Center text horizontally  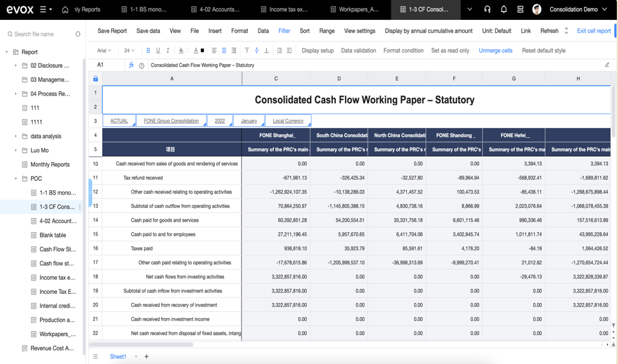tap(224, 50)
